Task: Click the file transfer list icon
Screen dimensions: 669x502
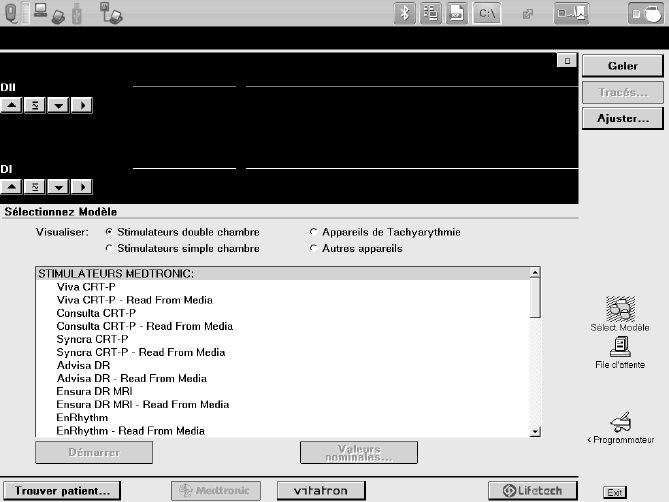Action: coord(430,13)
